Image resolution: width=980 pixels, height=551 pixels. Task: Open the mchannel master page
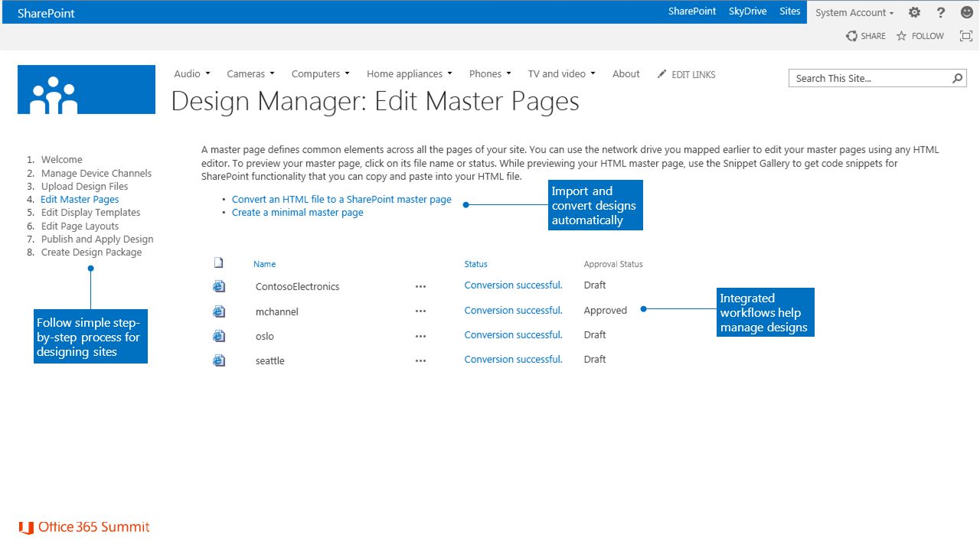click(277, 311)
